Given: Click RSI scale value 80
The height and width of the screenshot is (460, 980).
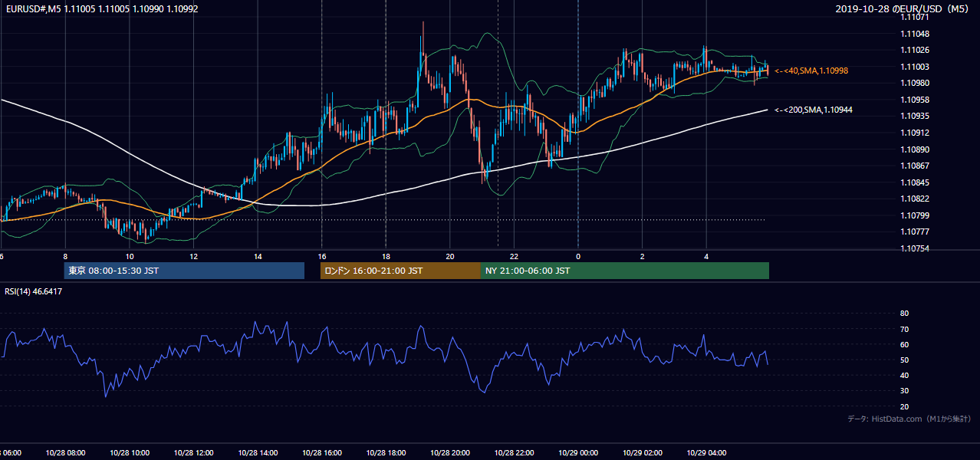Looking at the screenshot, I should click(x=904, y=314).
